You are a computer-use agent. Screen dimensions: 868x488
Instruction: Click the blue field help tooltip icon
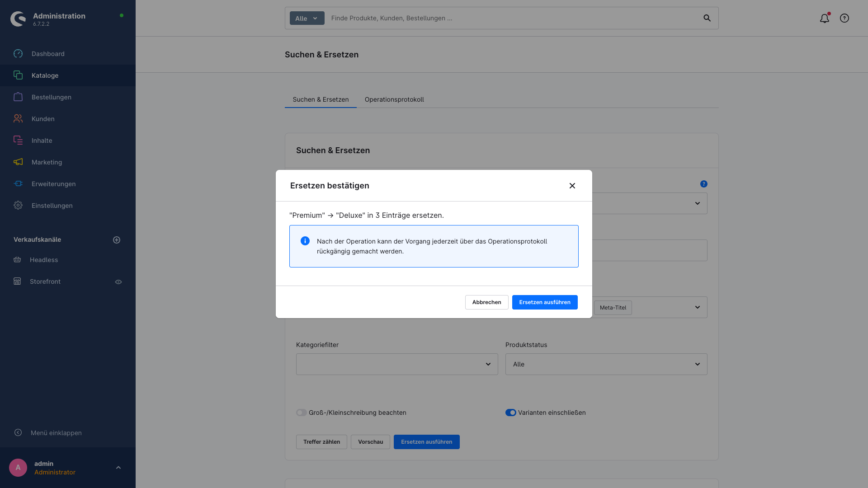click(704, 184)
